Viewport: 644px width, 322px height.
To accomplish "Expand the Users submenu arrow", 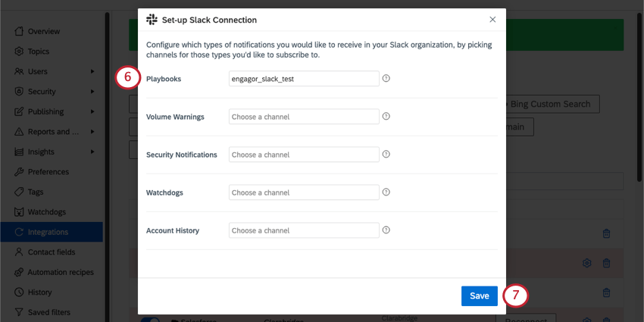I will [x=92, y=71].
